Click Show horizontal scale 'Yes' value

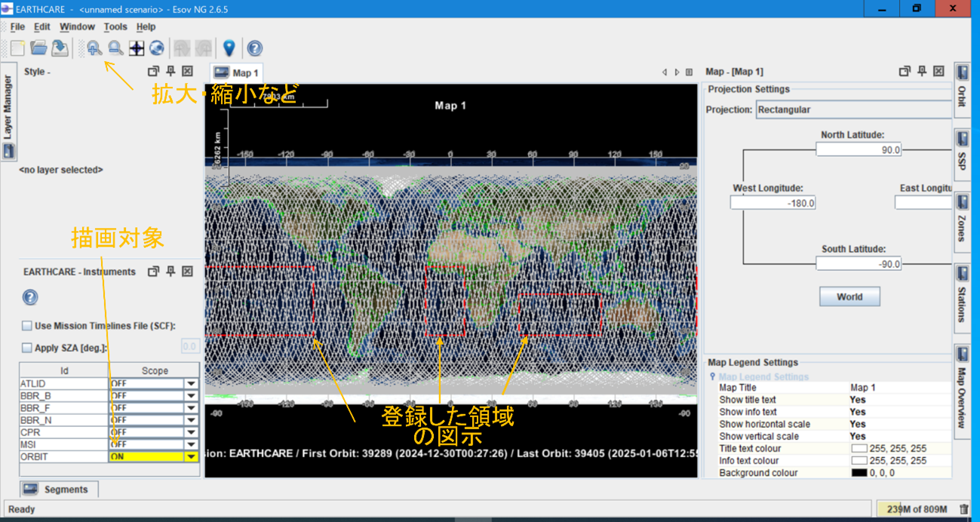click(x=858, y=424)
